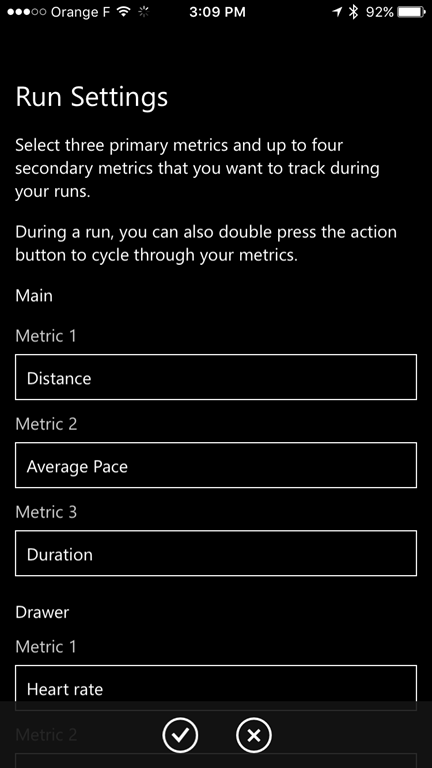Screen dimensions: 432x768
Task: Confirm settings with the checkmark icon
Action: (180, 735)
